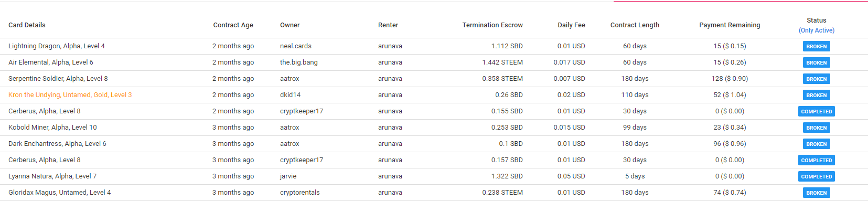Sort by Daily Fee column header

571,25
